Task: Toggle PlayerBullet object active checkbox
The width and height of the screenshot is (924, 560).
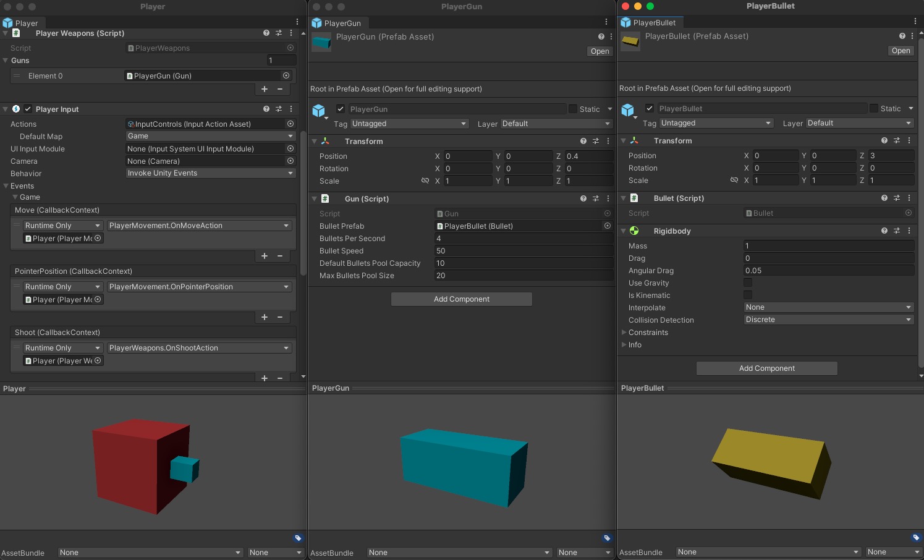Action: coord(650,108)
